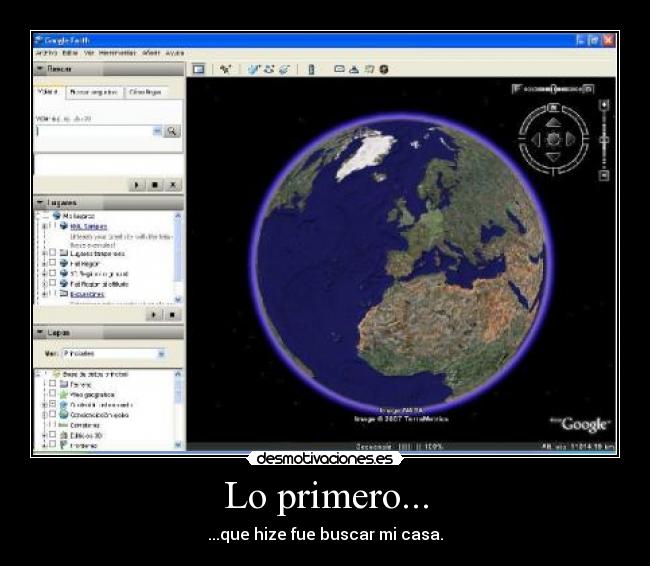650x566 pixels.
Task: Click the add image overlay icon
Action: (x=284, y=69)
